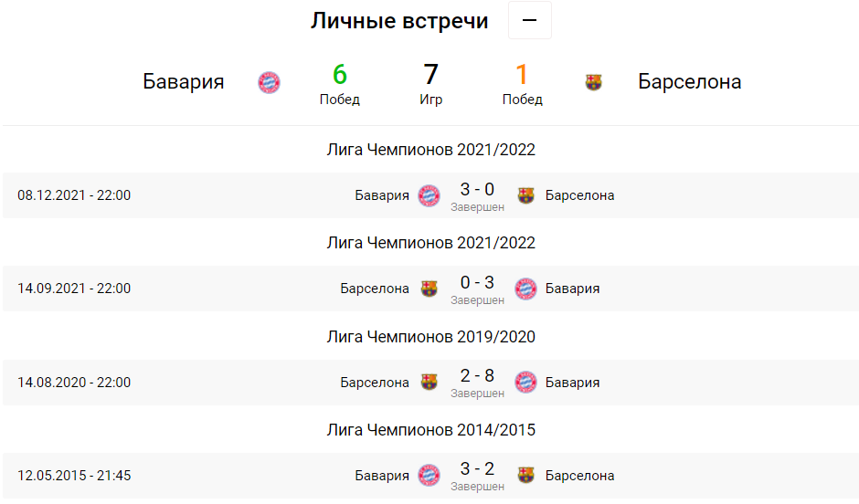Click Лига Чемпионов 2019/2020 heading
859x504 pixels.
431,337
